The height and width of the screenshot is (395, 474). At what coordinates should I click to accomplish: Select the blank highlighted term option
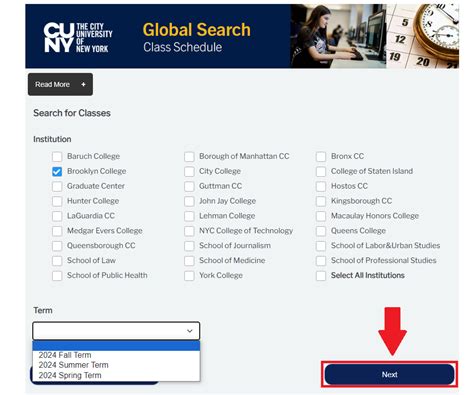116,346
